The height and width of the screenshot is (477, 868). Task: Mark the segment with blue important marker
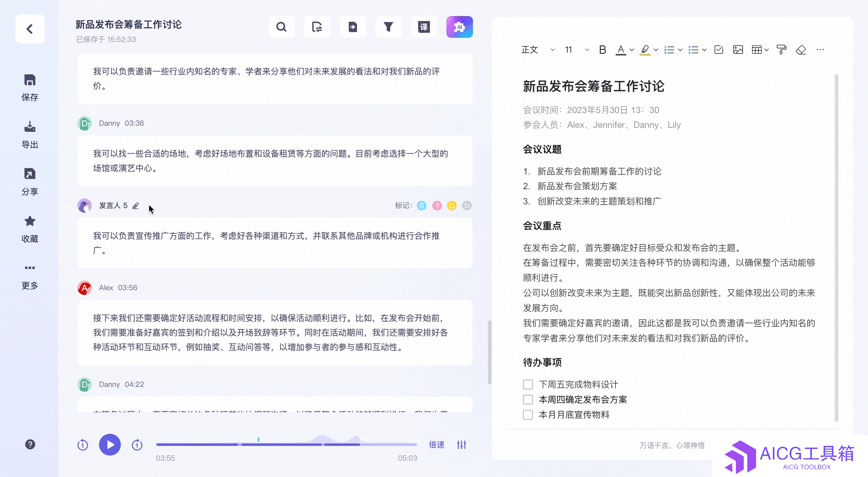(x=422, y=206)
